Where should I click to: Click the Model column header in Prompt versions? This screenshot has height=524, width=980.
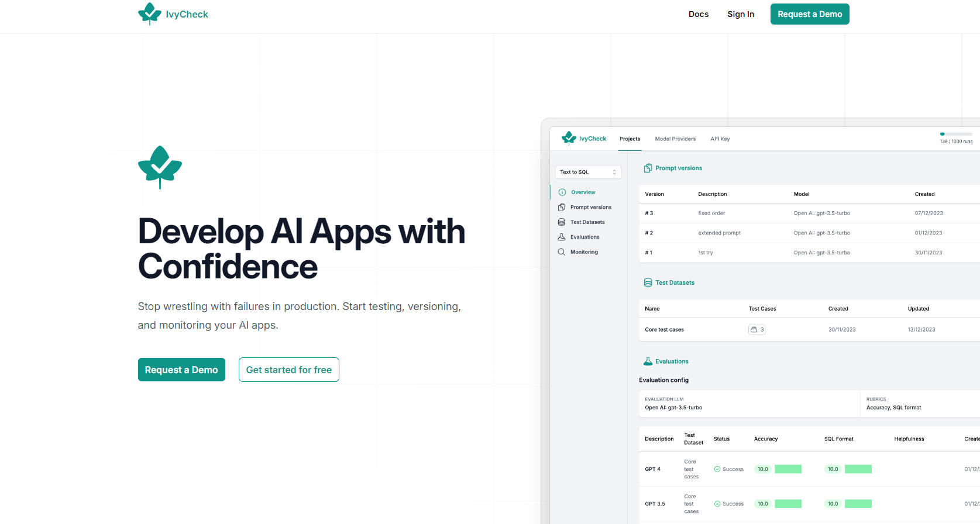pos(801,194)
